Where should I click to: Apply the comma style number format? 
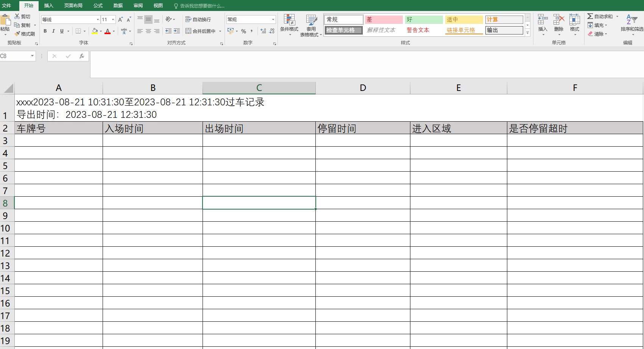[252, 31]
